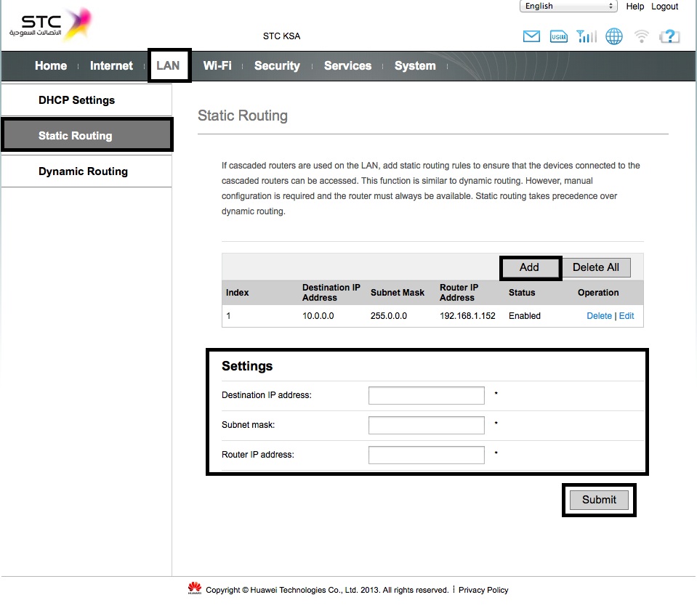Switch to the Wi-Fi tab
The image size is (697, 616).
coord(217,65)
